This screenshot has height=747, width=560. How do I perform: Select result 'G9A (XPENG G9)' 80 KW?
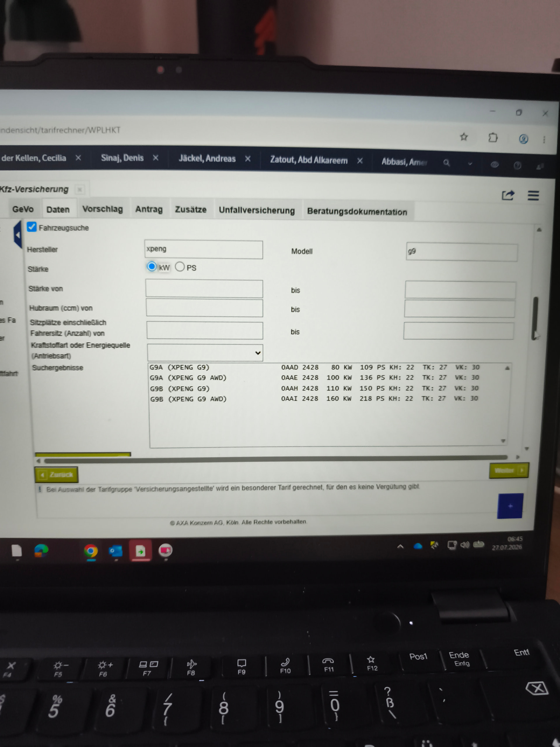coord(315,367)
